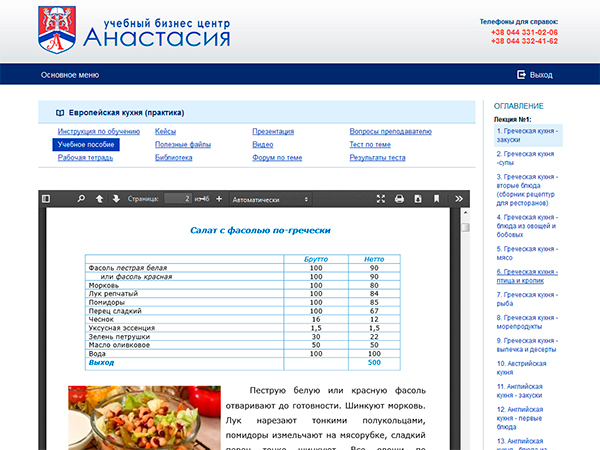Go to previous page in PDF viewer
This screenshot has height=450, width=600.
99,199
